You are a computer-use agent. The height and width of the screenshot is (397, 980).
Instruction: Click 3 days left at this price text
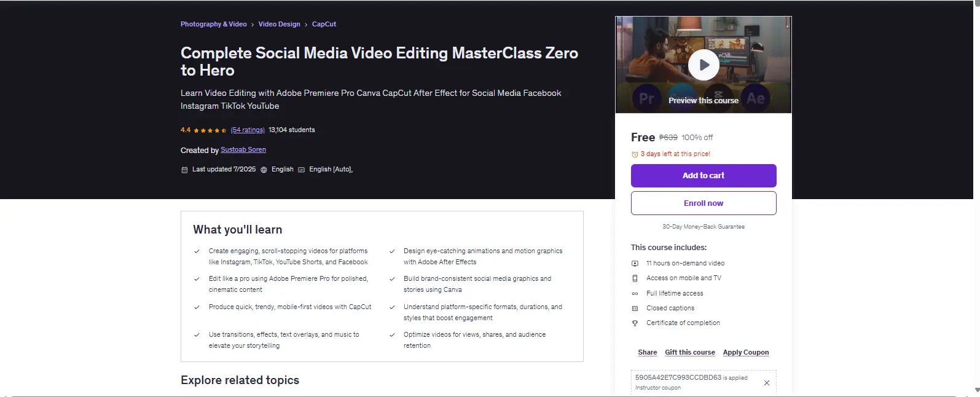click(675, 154)
